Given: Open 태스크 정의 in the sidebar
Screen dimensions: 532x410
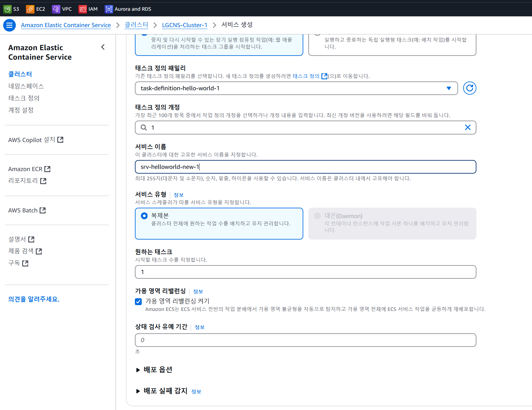Looking at the screenshot, I should [x=24, y=98].
